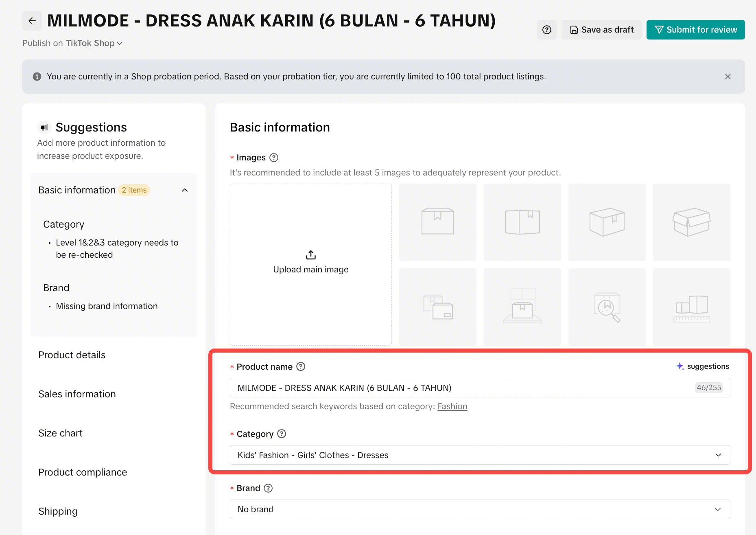Select the box-on-platform image placeholder
Viewport: 756px width, 535px height.
tap(522, 307)
